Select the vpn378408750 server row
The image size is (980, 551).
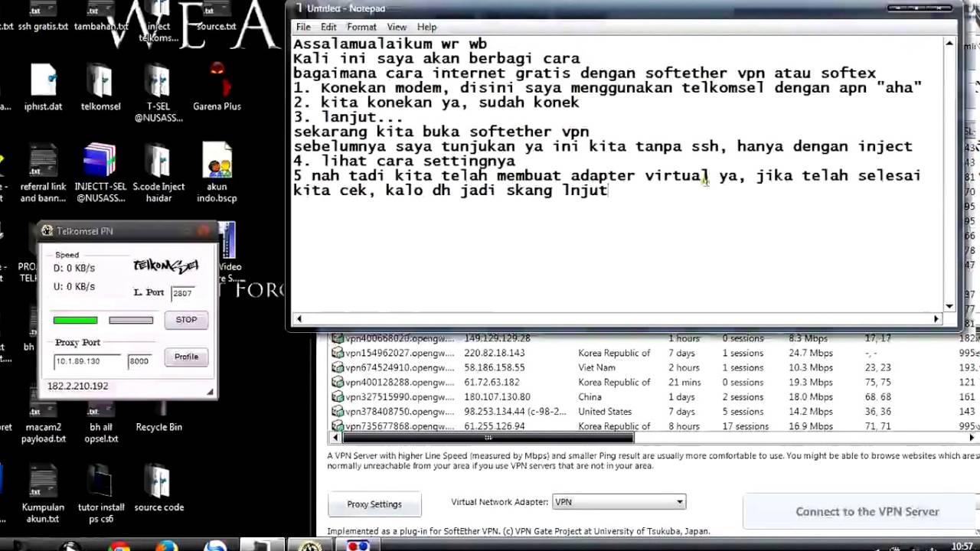click(655, 411)
